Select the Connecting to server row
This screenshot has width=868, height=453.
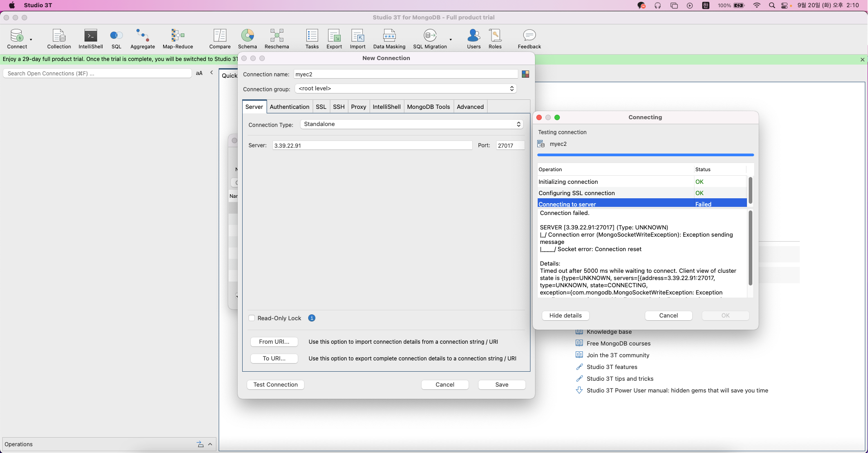click(642, 204)
